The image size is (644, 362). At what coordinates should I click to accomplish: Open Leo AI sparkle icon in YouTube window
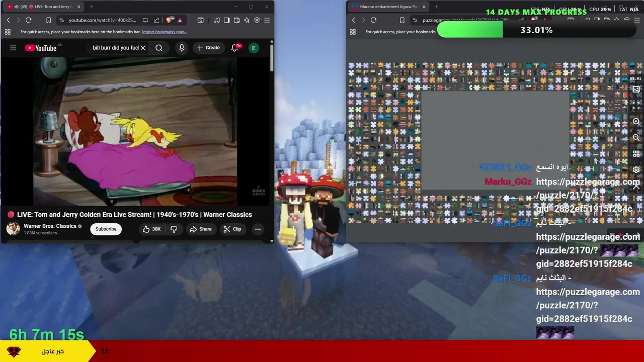pyautogui.click(x=247, y=20)
